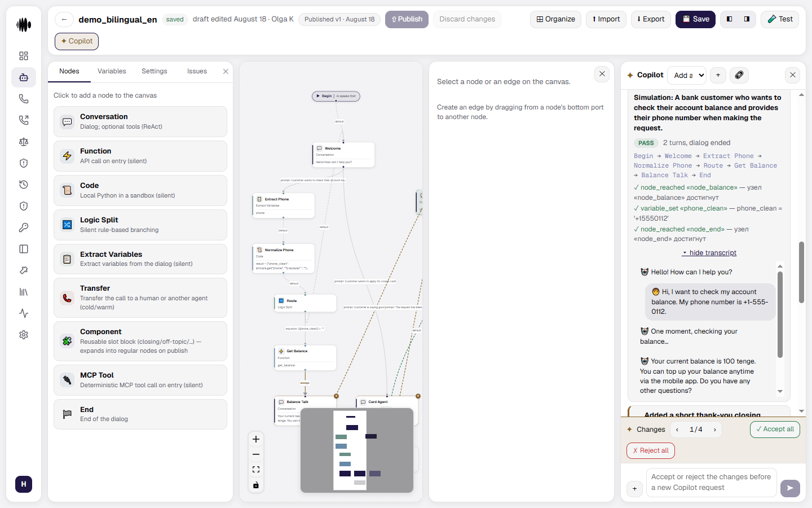
Task: Go to next change in Changes
Action: pos(715,430)
